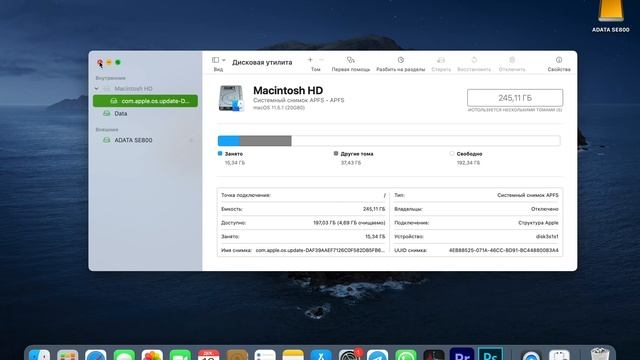Select the com.apple.os.update snapshot row
This screenshot has width=640, height=360.
tap(145, 101)
